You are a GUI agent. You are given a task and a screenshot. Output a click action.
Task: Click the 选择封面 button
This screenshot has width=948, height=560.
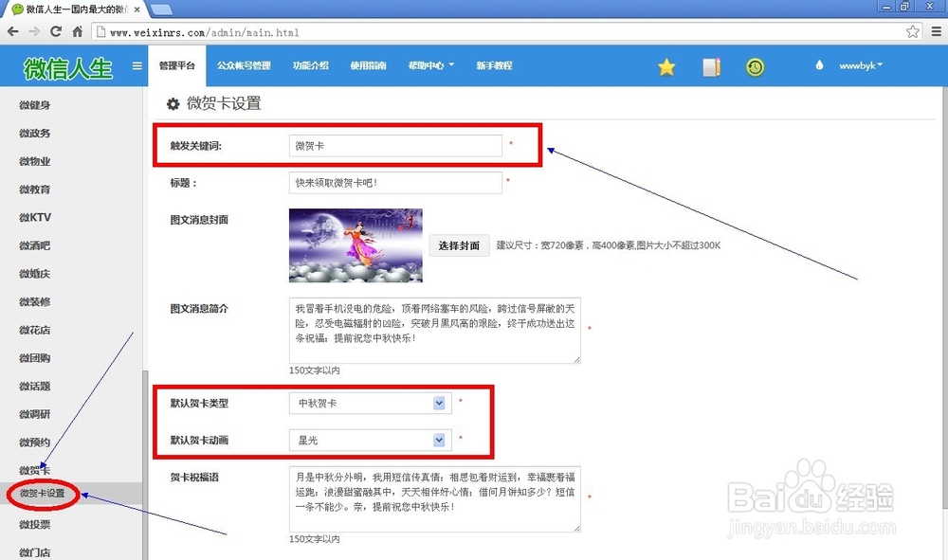pos(459,244)
